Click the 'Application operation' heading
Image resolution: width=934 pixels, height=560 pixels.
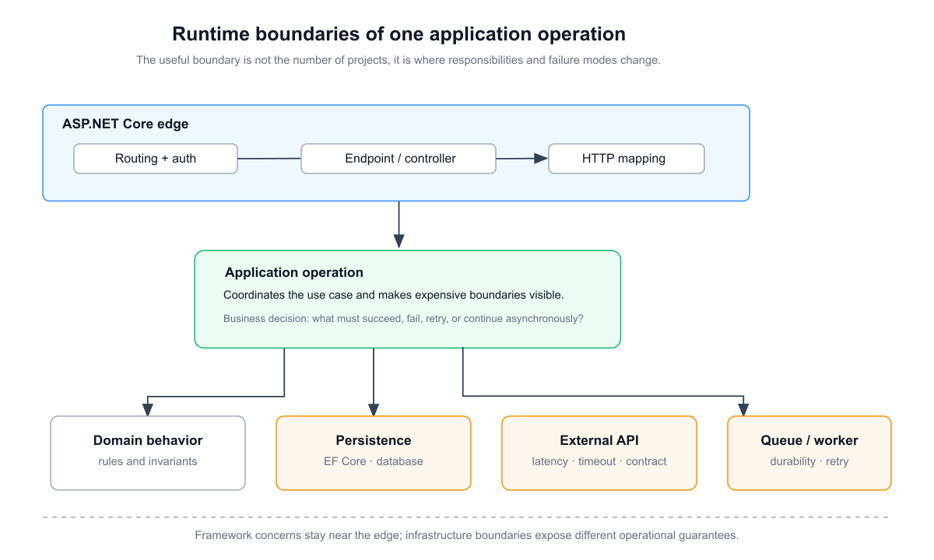point(294,273)
